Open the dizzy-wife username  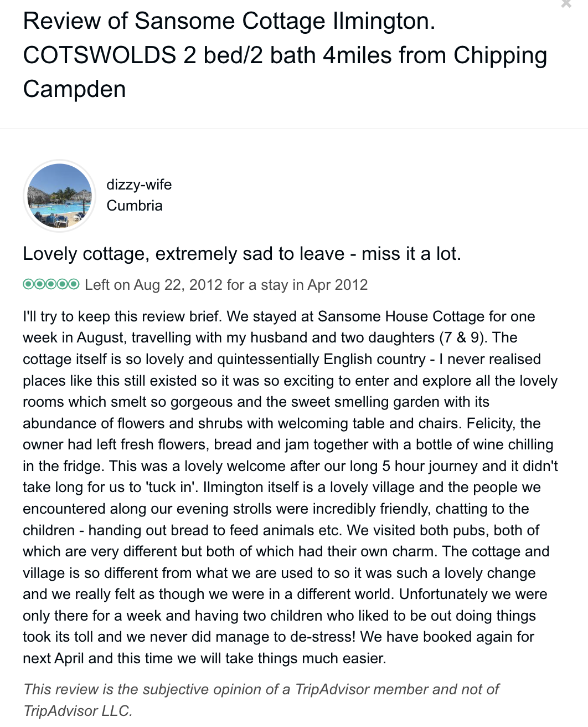tap(139, 185)
